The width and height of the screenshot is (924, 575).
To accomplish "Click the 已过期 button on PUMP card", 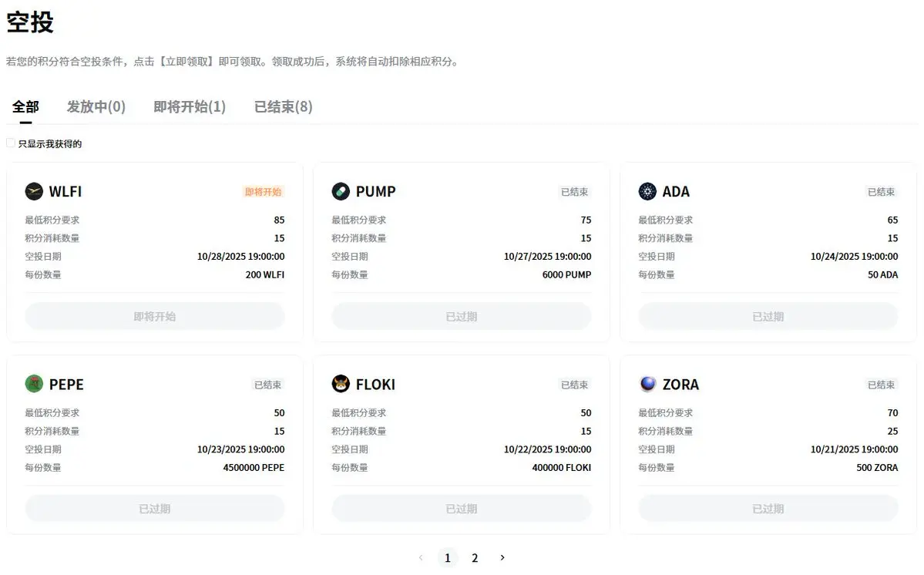I will (462, 316).
